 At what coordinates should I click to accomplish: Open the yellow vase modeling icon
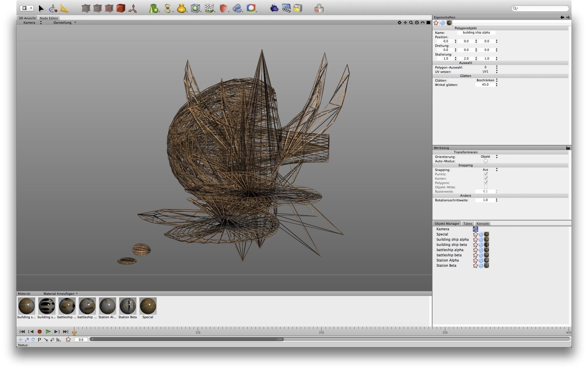click(x=181, y=8)
